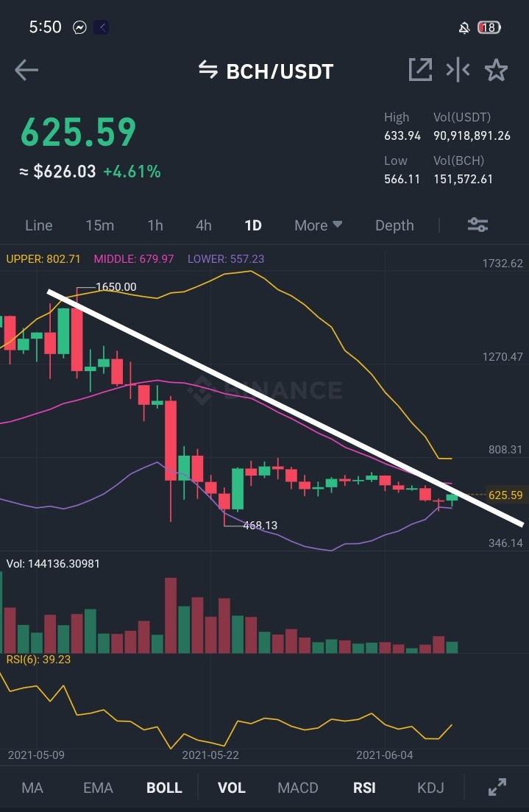Expand chart to fullscreen
Image resolution: width=529 pixels, height=812 pixels.
tap(497, 787)
